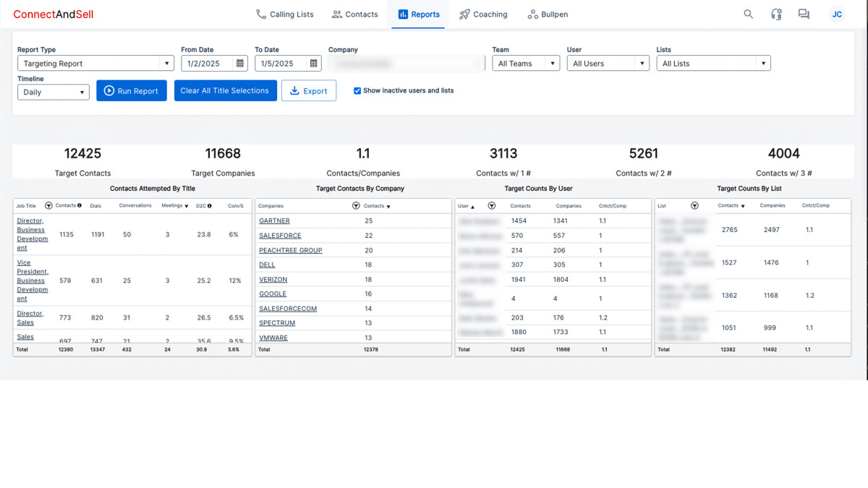The height and width of the screenshot is (488, 868).
Task: Open the GARTNER company link
Action: point(274,221)
